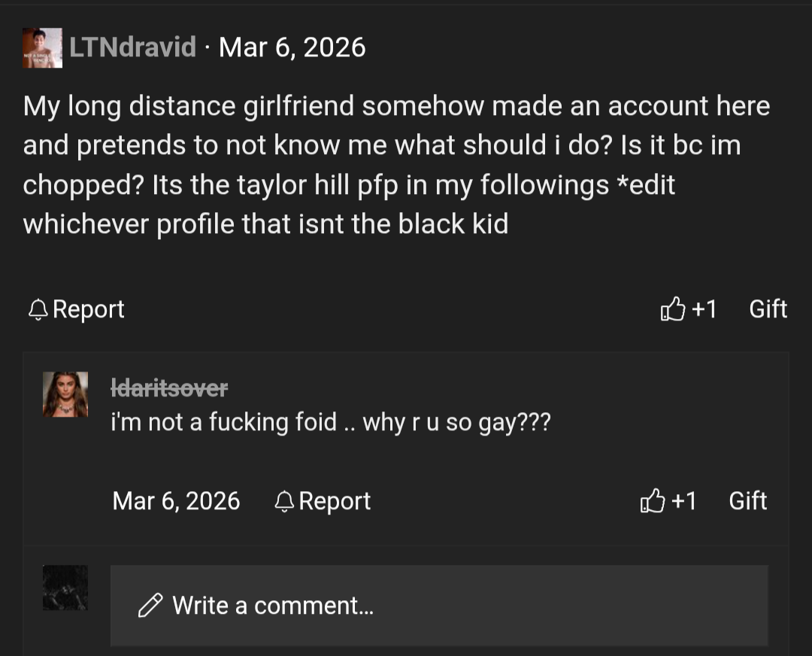Screen dimensions: 812x656
Task: Open LTNdravid's profile via their avatar
Action: (x=41, y=47)
